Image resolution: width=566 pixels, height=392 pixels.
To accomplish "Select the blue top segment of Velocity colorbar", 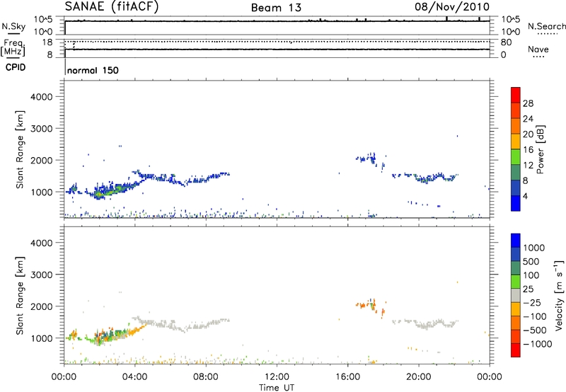I will click(x=516, y=241).
